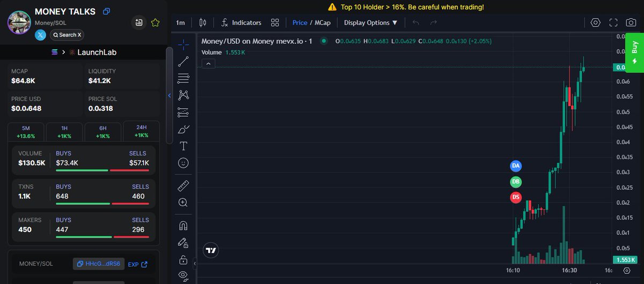
Task: Click the TradingView logo on chart
Action: point(211,250)
